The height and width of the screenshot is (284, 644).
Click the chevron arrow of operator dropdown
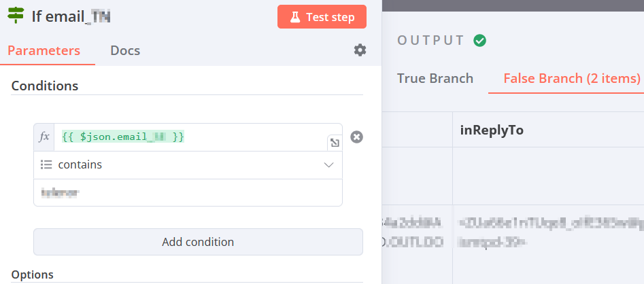tap(328, 165)
